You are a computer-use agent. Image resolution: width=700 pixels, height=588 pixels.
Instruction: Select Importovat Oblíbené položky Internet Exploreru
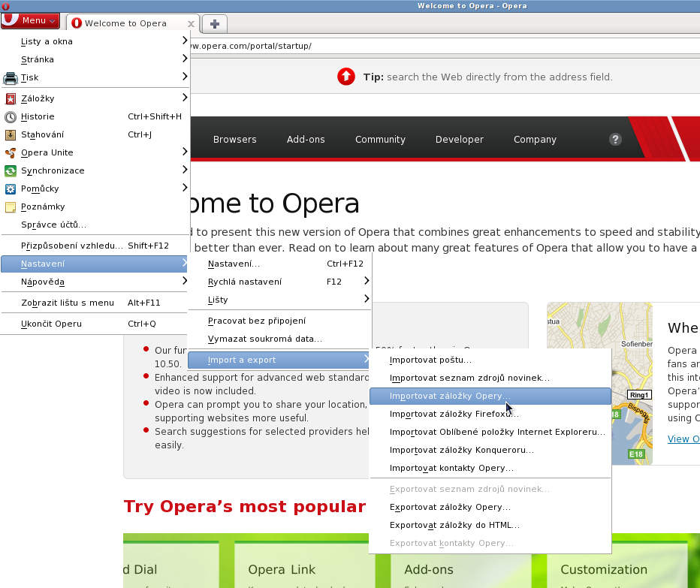(490, 432)
